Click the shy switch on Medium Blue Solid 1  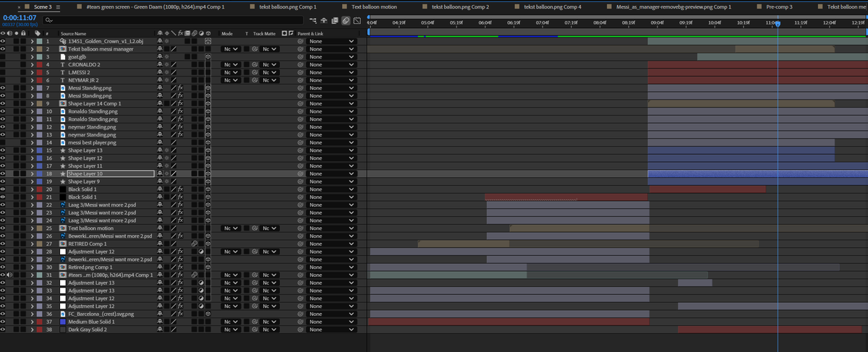[161, 322]
